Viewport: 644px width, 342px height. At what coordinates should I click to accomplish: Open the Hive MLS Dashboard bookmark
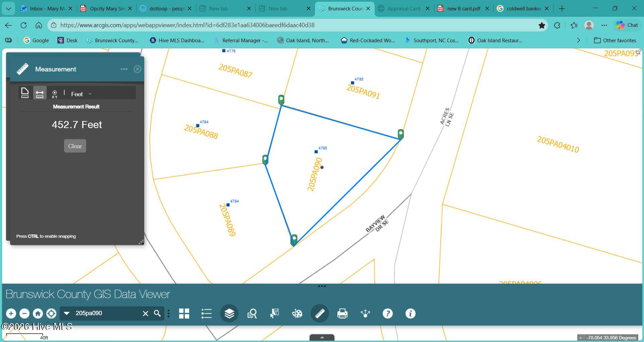177,40
